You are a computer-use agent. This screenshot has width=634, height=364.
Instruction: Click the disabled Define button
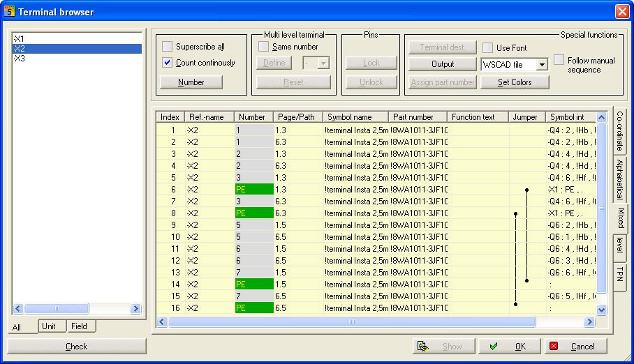(274, 63)
